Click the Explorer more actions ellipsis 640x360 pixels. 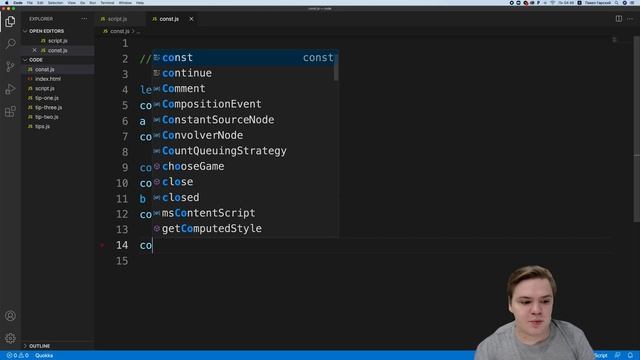click(84, 19)
